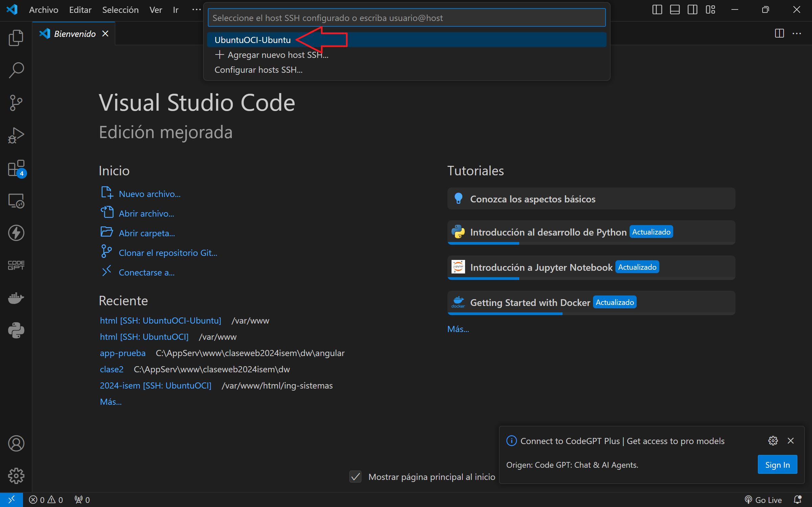Click Abrir carpeta link
This screenshot has height=507, width=812.
pos(147,233)
